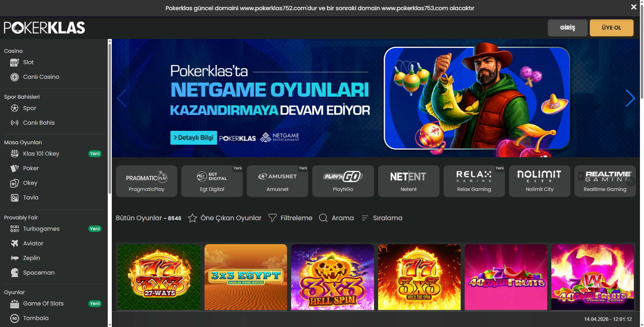Select the Spor soccer ball icon
Screen dimensions: 644x327
[x=15, y=108]
